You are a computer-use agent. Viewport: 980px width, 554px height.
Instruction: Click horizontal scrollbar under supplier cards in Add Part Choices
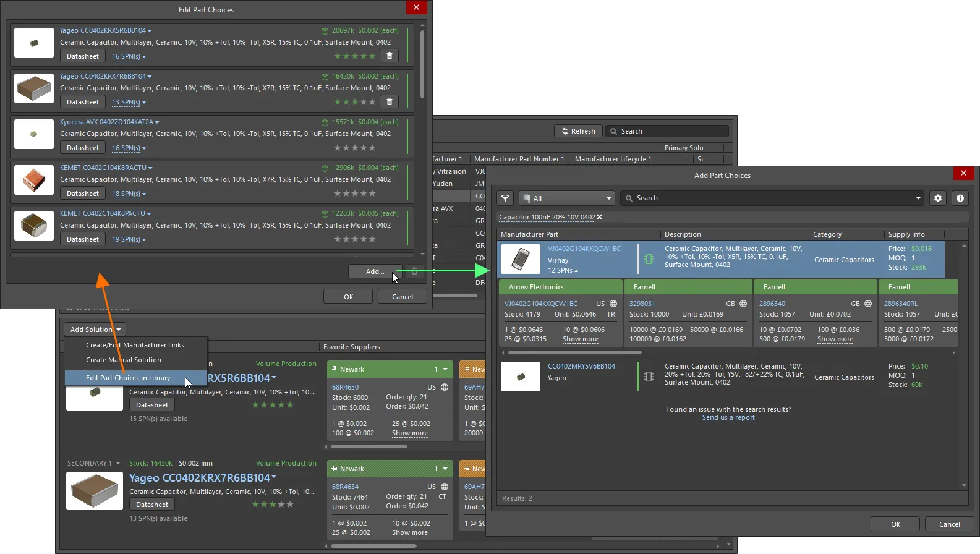[x=574, y=353]
